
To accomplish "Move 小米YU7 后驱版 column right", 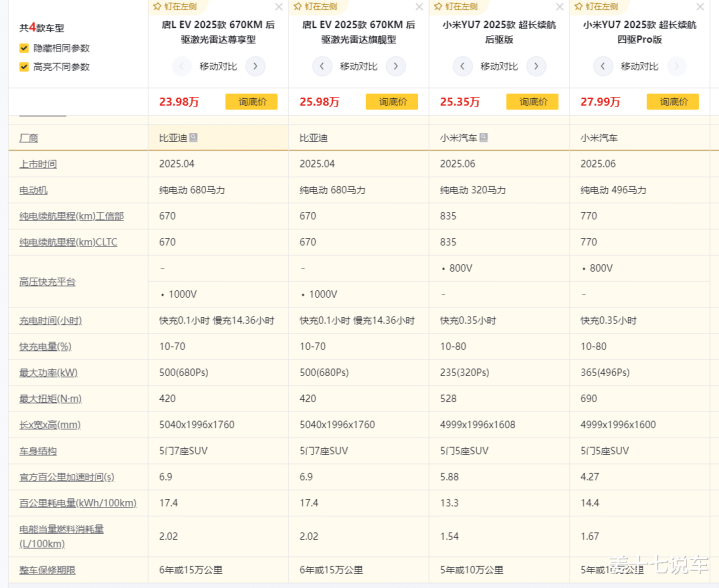I will [x=536, y=67].
